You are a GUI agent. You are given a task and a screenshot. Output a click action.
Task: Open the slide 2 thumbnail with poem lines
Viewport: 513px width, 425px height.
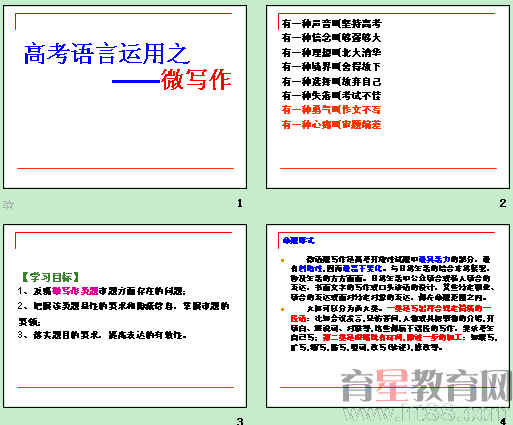pos(388,97)
